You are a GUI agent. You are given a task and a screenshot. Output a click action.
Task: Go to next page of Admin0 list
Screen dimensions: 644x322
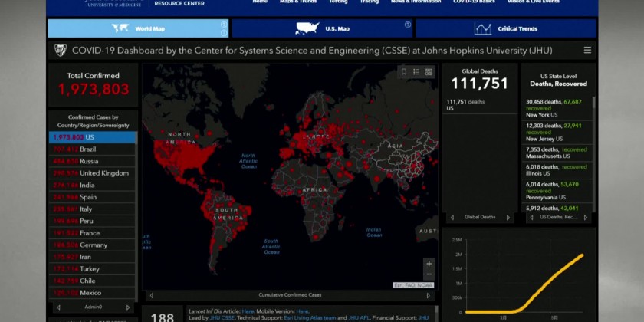[x=128, y=307]
